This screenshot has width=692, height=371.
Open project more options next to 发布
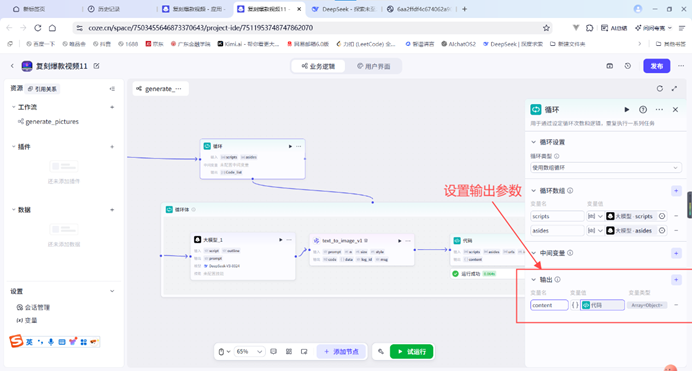(x=681, y=66)
